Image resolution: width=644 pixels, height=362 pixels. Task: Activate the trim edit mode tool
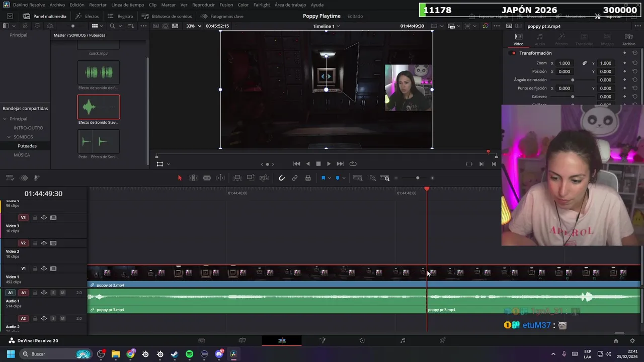(193, 178)
